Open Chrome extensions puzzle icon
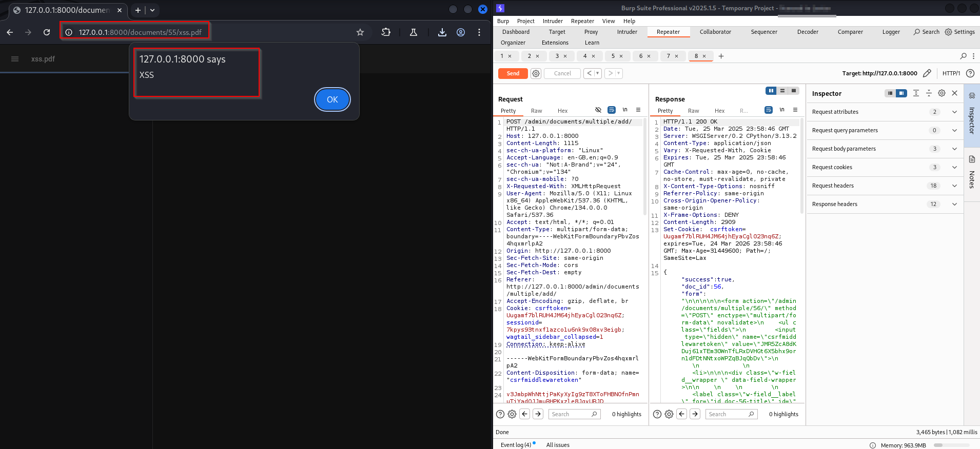 pyautogui.click(x=386, y=32)
